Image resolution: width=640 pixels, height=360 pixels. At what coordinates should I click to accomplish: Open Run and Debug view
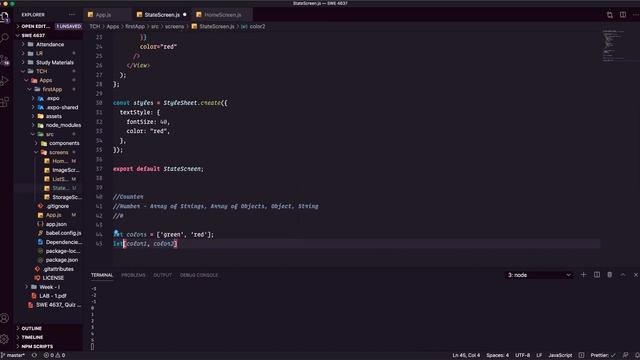click(5, 81)
